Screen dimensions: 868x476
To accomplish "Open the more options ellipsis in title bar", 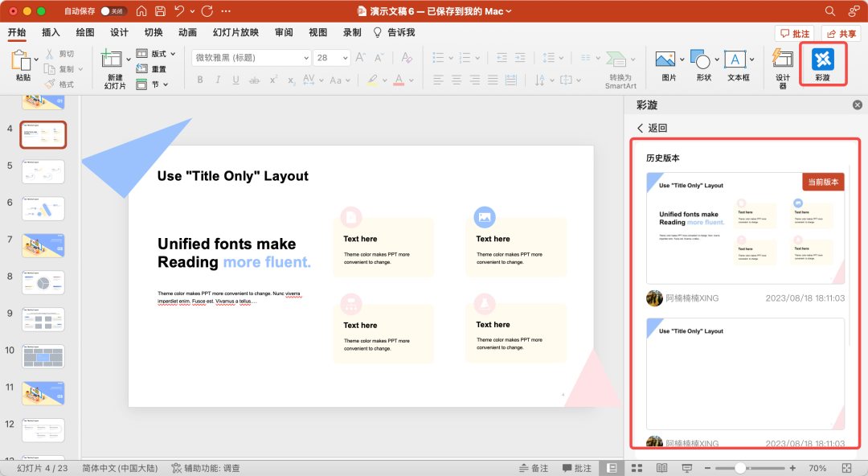I will pos(226,11).
